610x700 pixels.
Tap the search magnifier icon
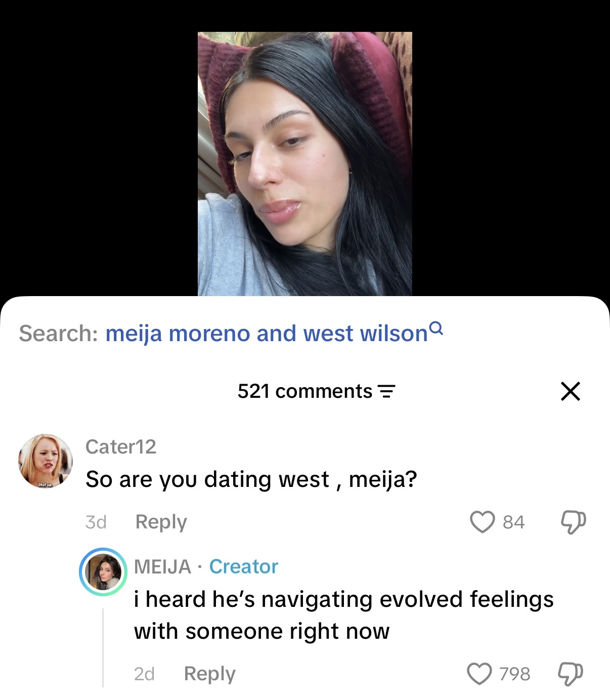tap(437, 329)
